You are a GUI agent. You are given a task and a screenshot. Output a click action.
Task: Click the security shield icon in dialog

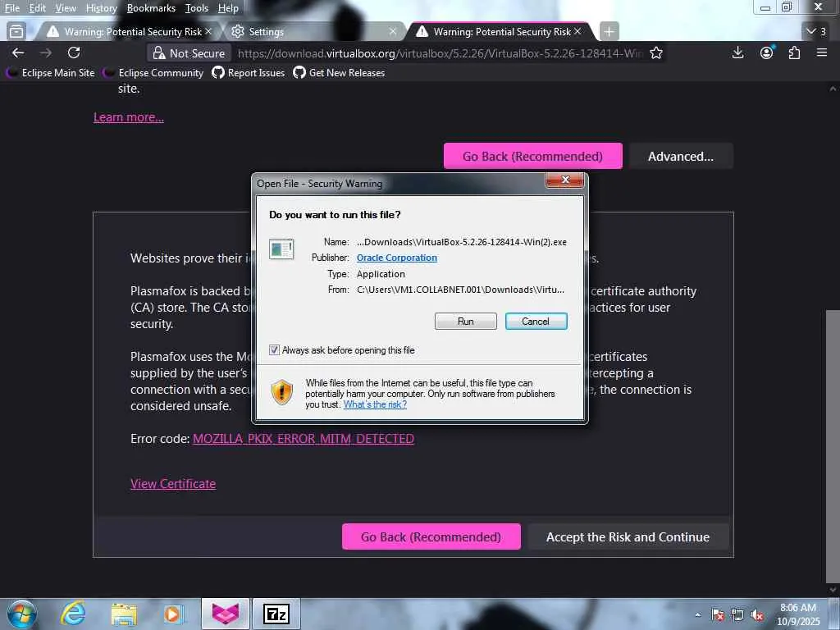coord(282,392)
